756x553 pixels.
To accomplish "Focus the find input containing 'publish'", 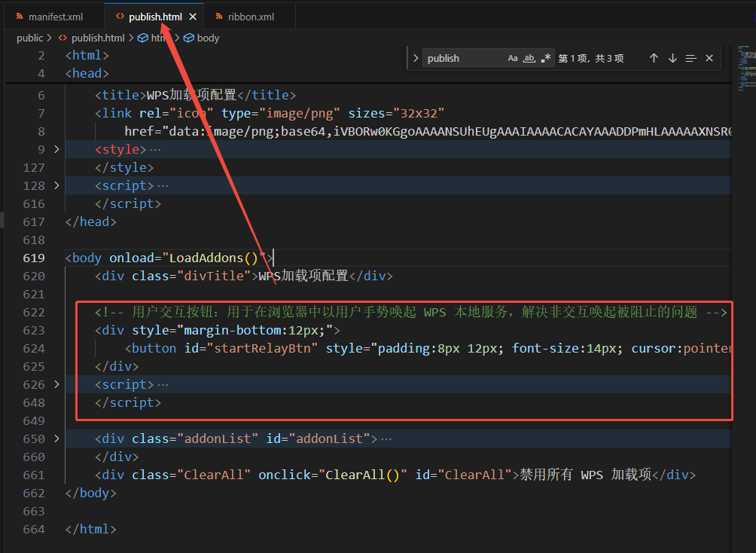I will point(465,58).
